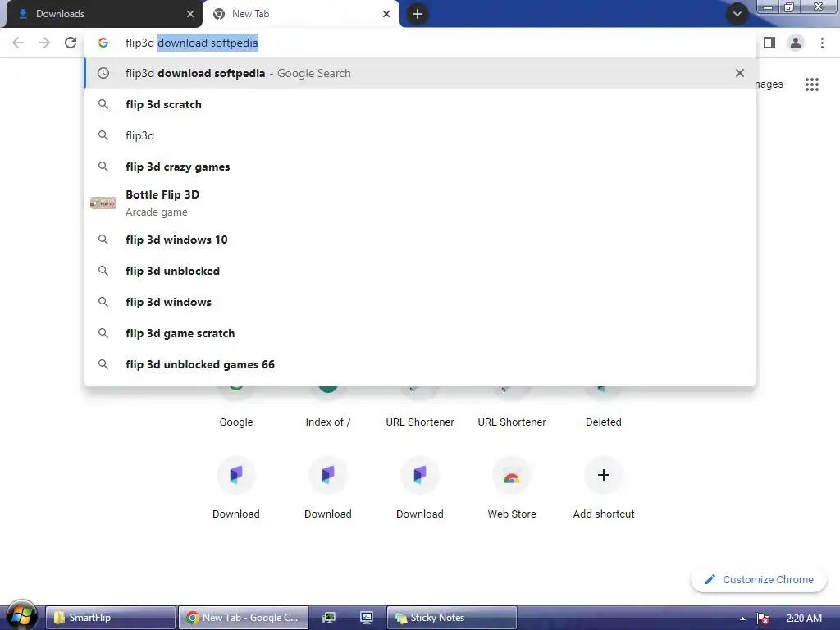Select the flip 3d windows suggestion
This screenshot has height=630, width=840.
pyautogui.click(x=420, y=302)
